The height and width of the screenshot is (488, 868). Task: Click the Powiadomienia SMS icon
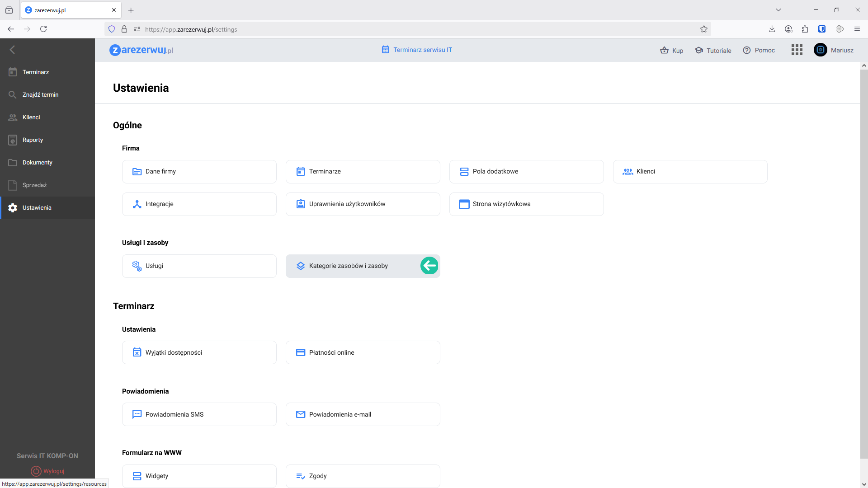pyautogui.click(x=137, y=414)
